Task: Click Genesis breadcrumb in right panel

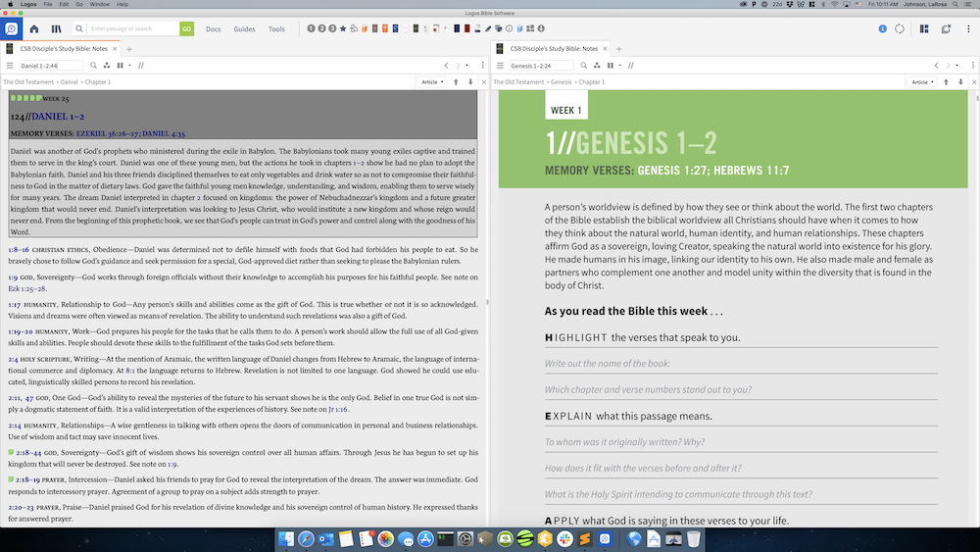Action: click(x=561, y=82)
